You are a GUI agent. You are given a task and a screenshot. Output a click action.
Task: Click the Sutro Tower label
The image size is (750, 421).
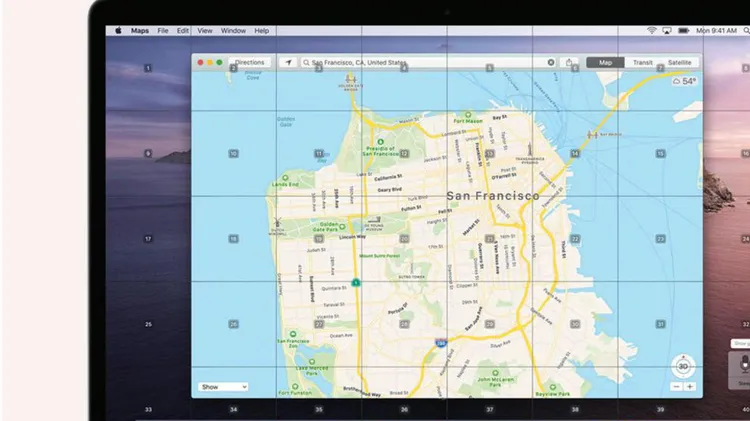(x=411, y=277)
